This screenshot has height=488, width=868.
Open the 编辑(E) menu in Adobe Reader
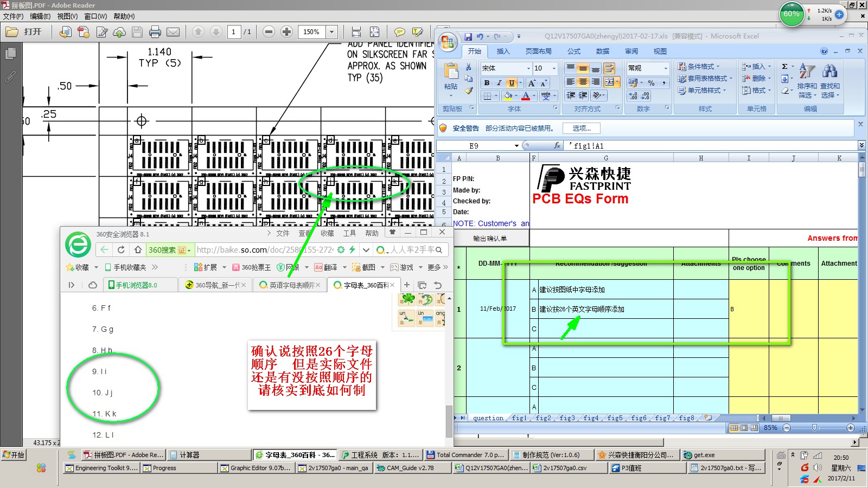click(40, 16)
